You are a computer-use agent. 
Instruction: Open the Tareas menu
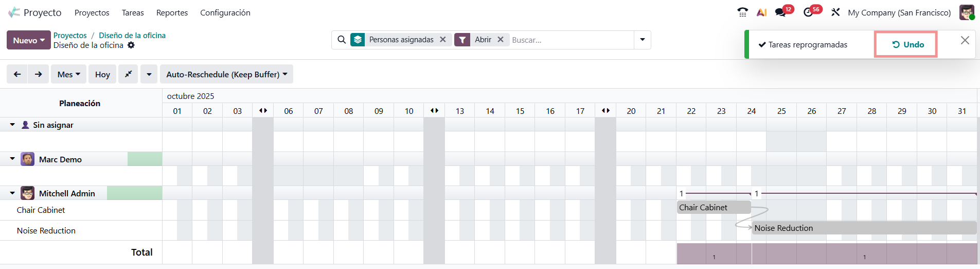133,13
